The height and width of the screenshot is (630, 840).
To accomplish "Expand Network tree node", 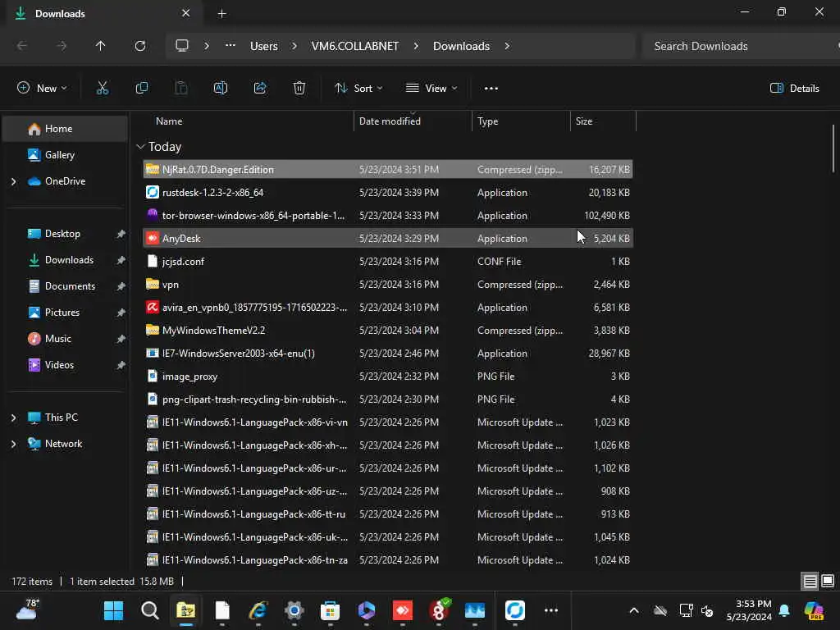I will tap(13, 444).
